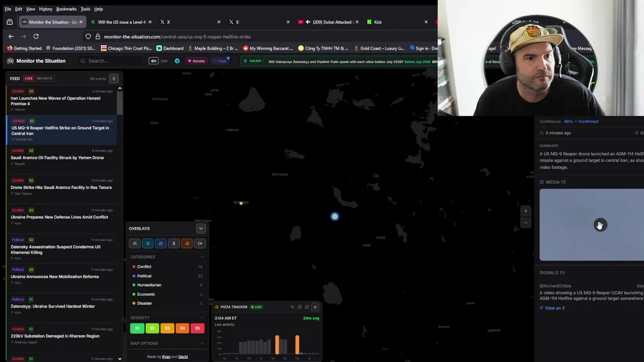Play the media video in the details panel
The image size is (644, 362).
click(x=600, y=225)
